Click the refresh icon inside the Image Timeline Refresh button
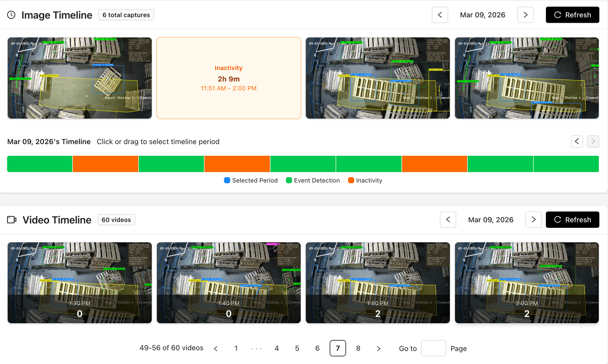The width and height of the screenshot is (608, 364). pos(557,15)
